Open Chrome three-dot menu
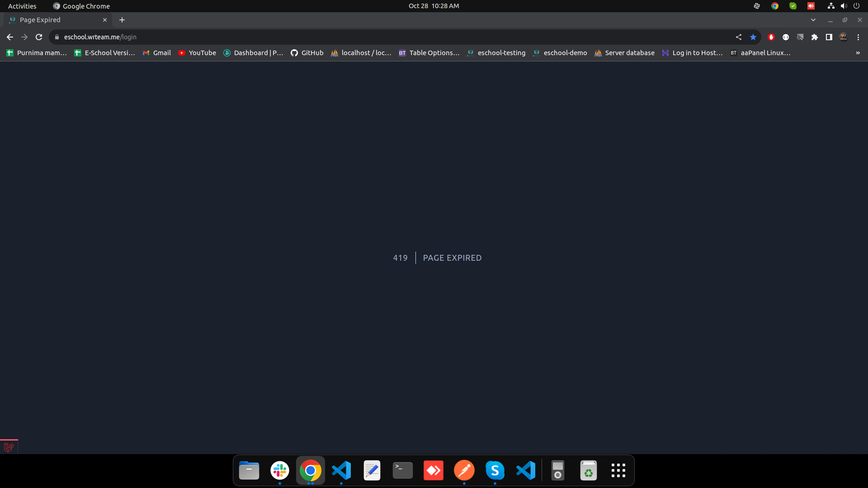The height and width of the screenshot is (488, 868). coord(858,37)
